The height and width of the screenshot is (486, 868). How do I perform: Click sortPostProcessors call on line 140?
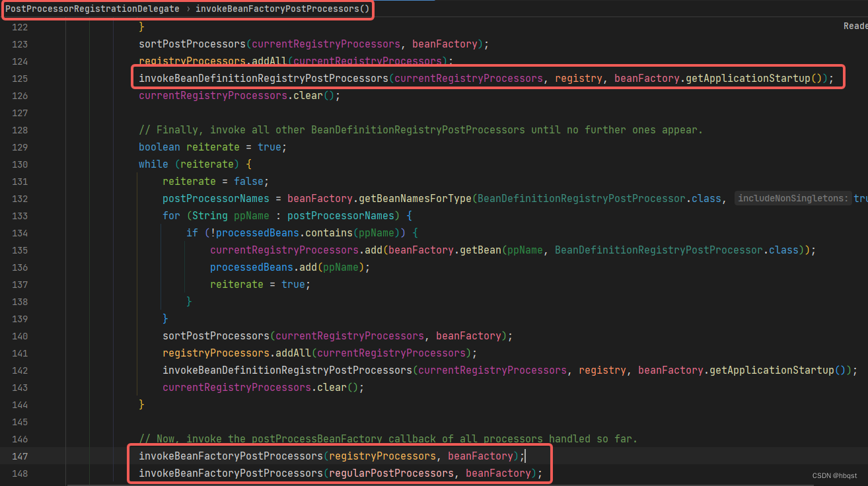(216, 336)
